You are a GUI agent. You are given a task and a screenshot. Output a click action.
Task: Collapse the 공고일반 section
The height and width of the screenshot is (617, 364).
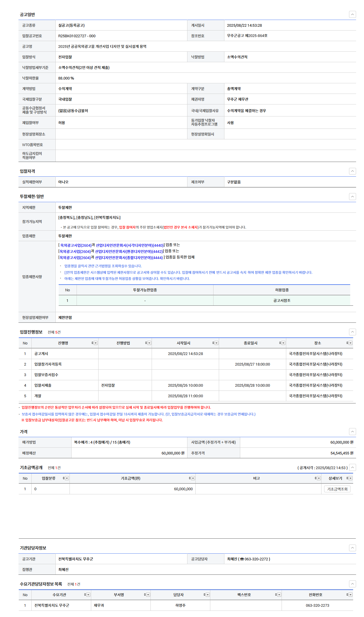pos(352,14)
